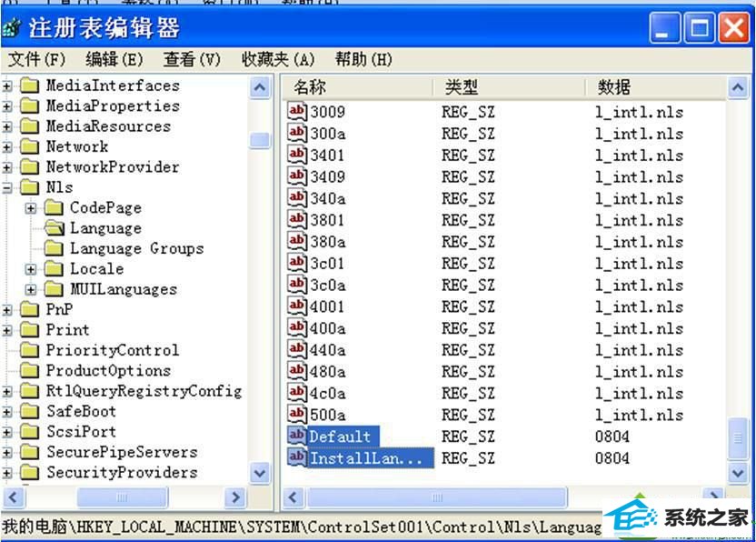The width and height of the screenshot is (756, 542).
Task: Open the 收藏夹(A) menu
Action: point(278,59)
